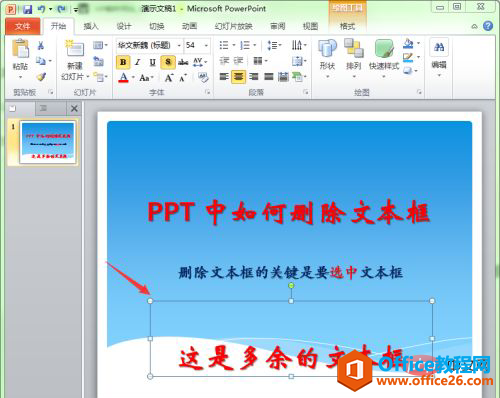Click the Redo icon in title bar
Image resolution: width=500 pixels, height=398 pixels.
click(61, 9)
